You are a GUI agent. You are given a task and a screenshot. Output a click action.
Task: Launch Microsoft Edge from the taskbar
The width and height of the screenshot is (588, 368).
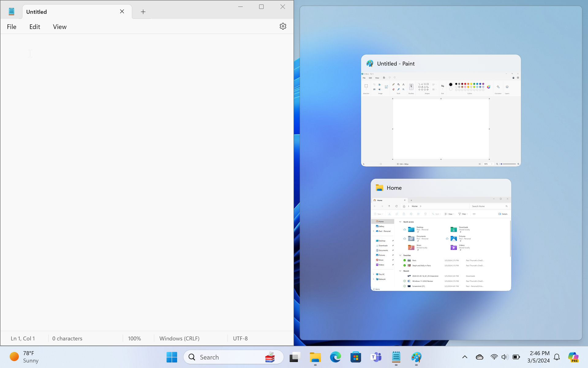click(335, 357)
